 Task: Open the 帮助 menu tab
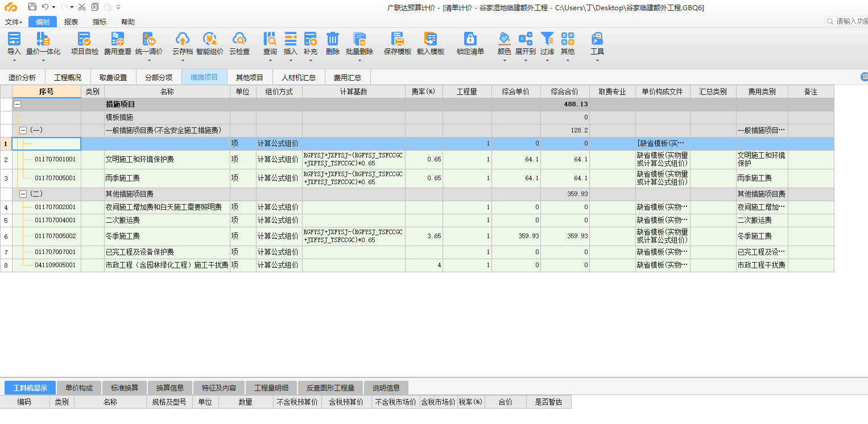128,22
